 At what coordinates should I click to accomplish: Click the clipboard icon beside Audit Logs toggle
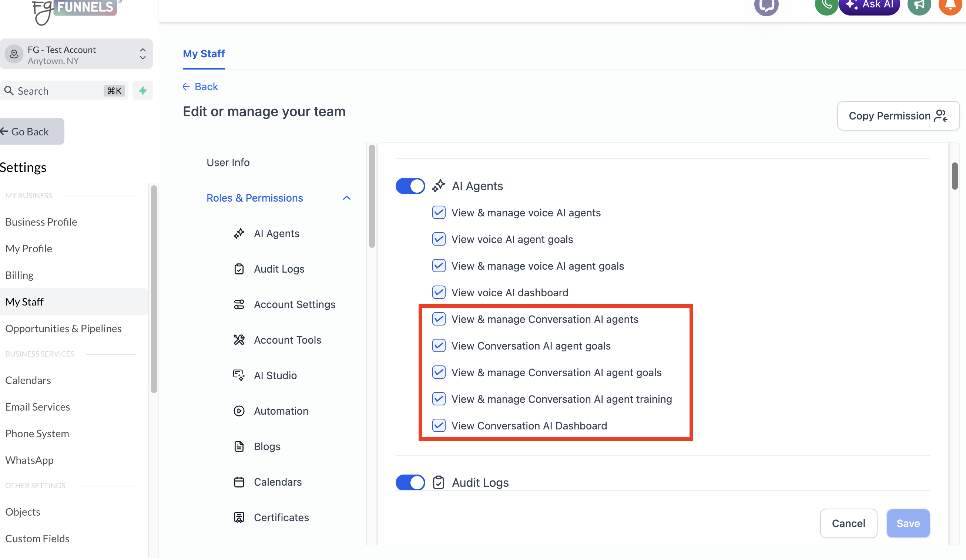[438, 483]
